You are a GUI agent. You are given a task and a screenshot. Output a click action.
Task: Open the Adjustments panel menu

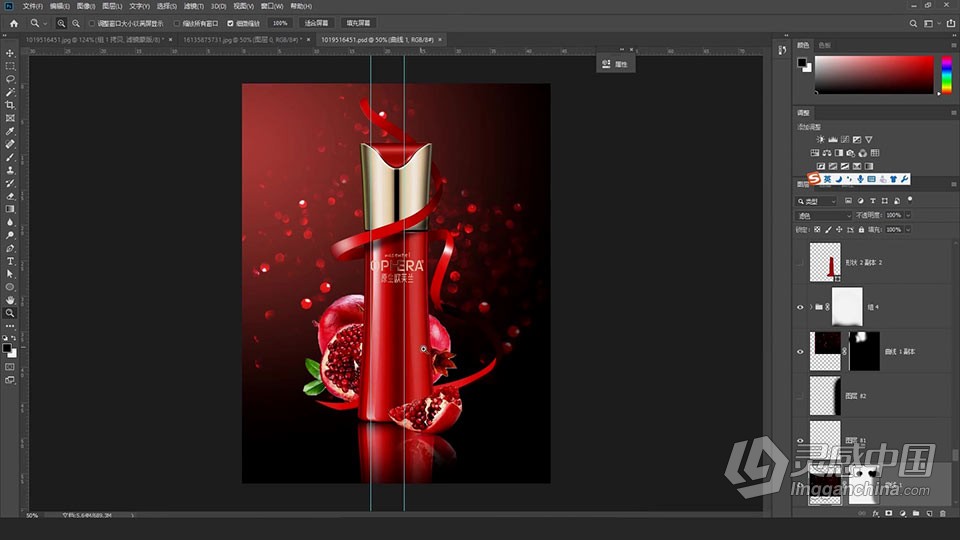click(953, 113)
